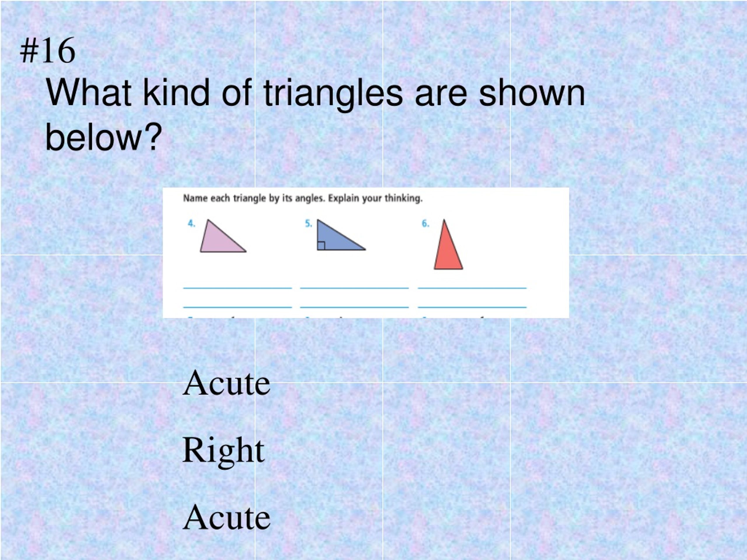Click the right-angle square marker in blue triangle
747x560 pixels.
[321, 246]
